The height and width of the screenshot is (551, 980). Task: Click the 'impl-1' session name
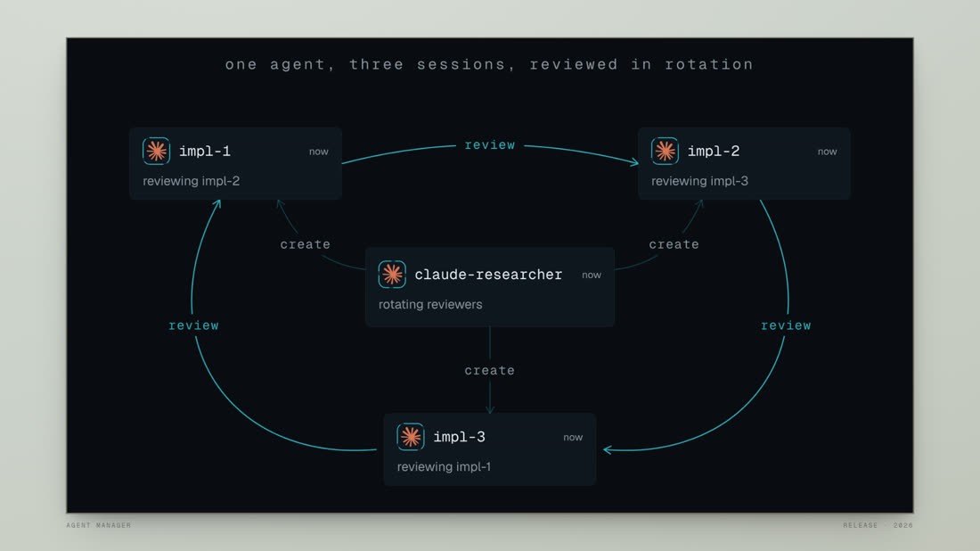coord(205,152)
